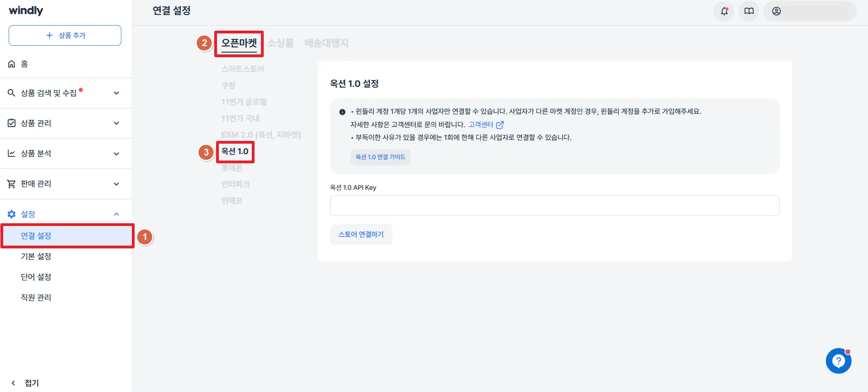
Task: Open 단어 설정 in the sidebar
Action: click(36, 277)
